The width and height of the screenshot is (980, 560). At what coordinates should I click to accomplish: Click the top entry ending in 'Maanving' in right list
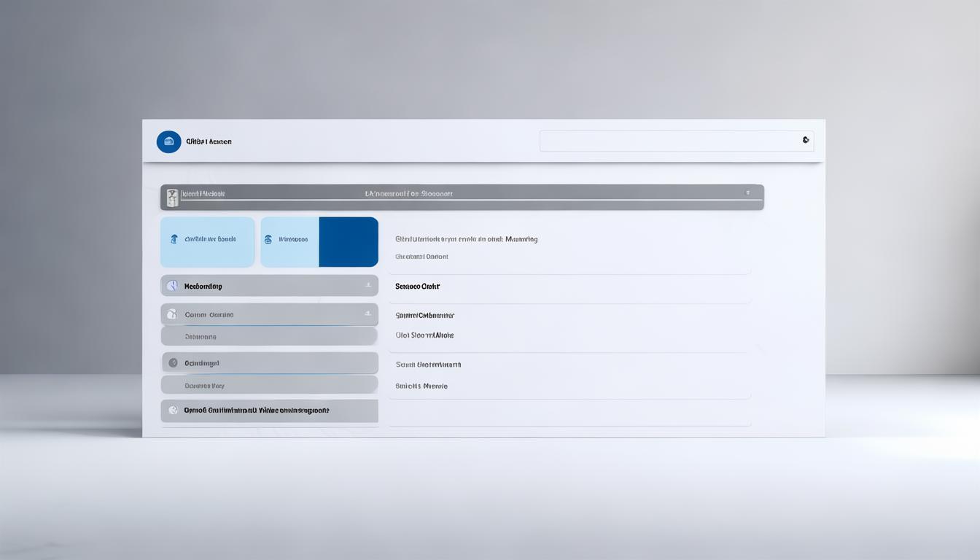pyautogui.click(x=466, y=239)
